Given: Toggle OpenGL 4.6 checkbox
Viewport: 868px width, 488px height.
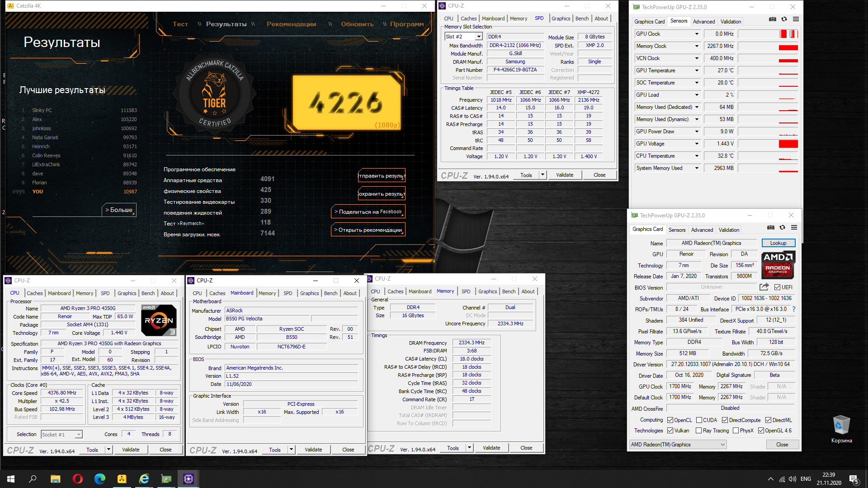Looking at the screenshot, I should coord(761,431).
